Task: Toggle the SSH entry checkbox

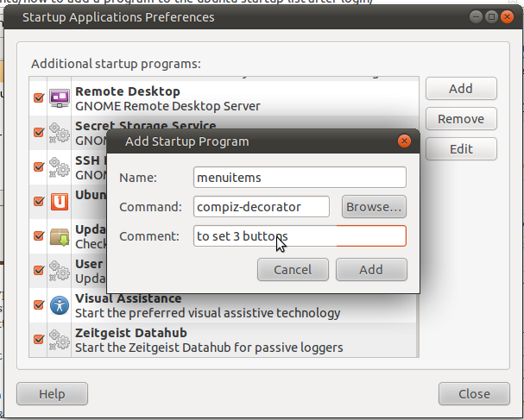Action: point(39,166)
